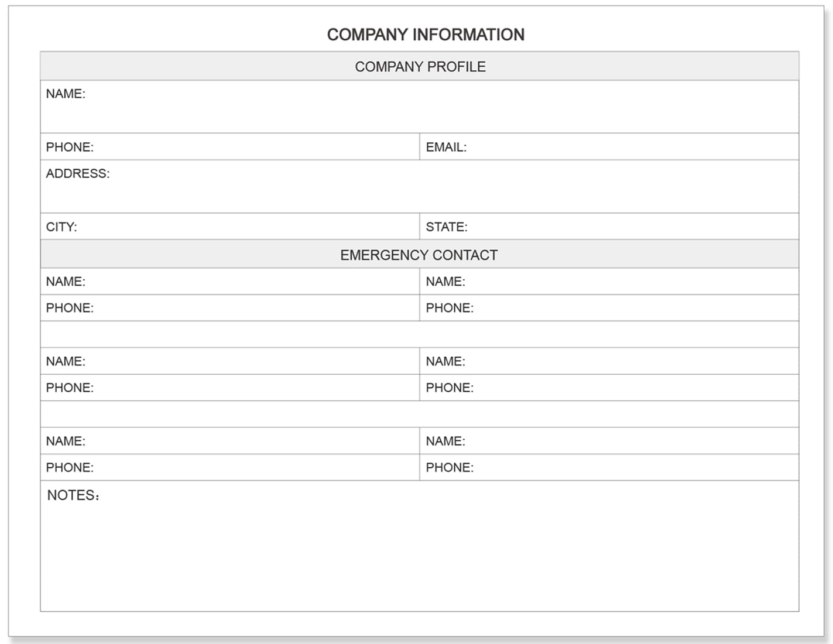The image size is (833, 644).
Task: Click the EMERGENCY CONTACT section header
Action: (x=419, y=254)
